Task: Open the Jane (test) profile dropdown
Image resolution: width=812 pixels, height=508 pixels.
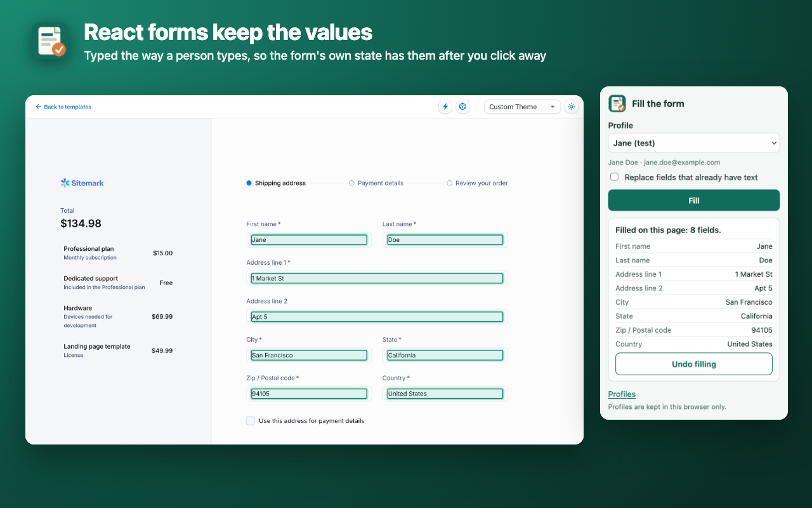Action: [x=694, y=143]
